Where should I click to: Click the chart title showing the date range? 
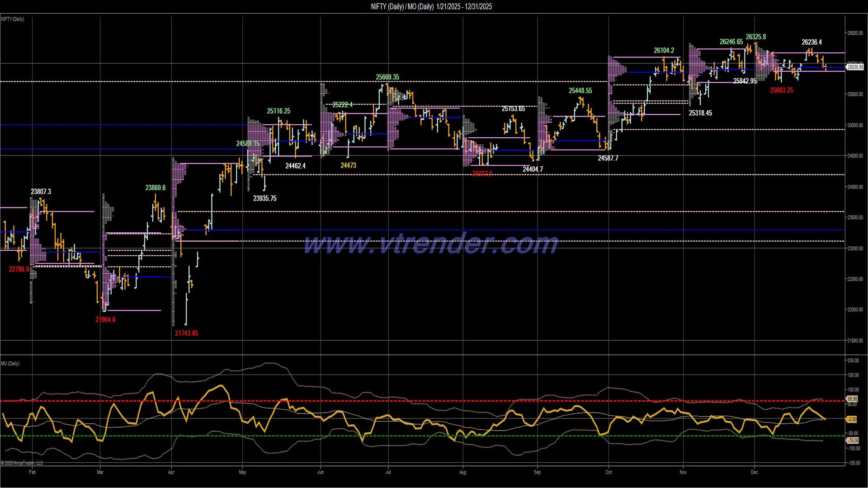pos(431,7)
